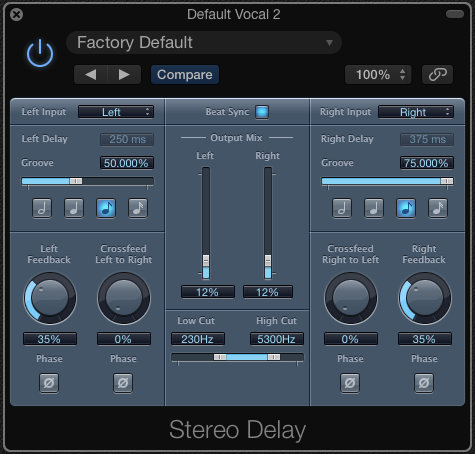
Task: Select eighth note for Right Delay
Action: 406,208
